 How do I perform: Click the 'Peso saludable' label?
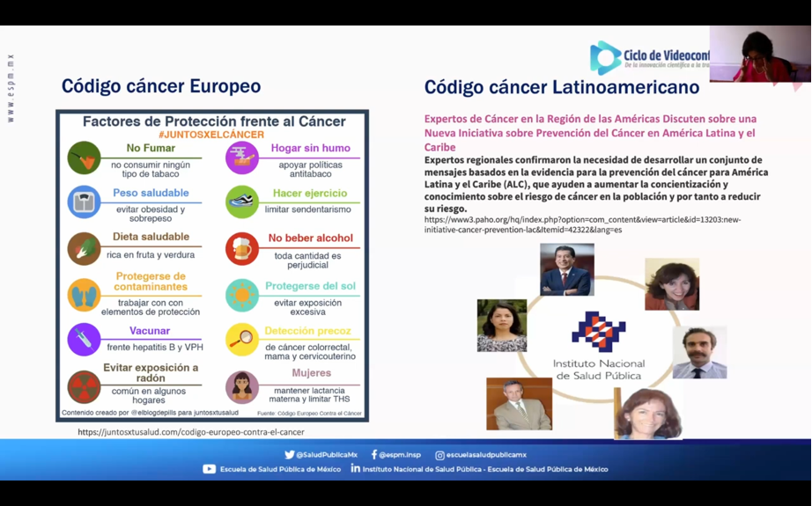151,193
